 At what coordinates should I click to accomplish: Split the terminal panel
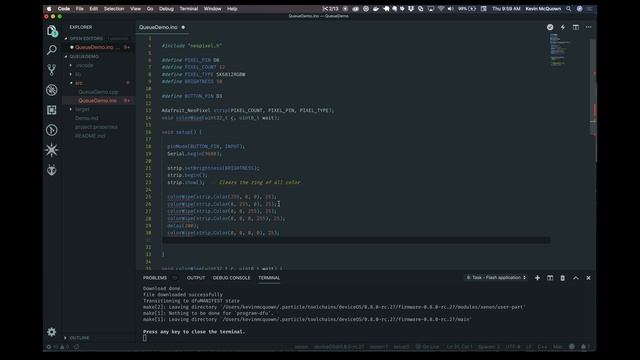click(x=550, y=278)
